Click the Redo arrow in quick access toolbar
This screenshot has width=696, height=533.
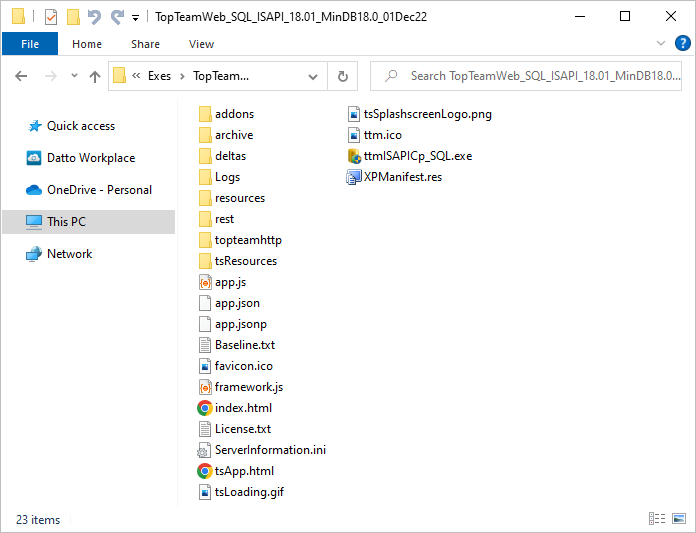[117, 17]
